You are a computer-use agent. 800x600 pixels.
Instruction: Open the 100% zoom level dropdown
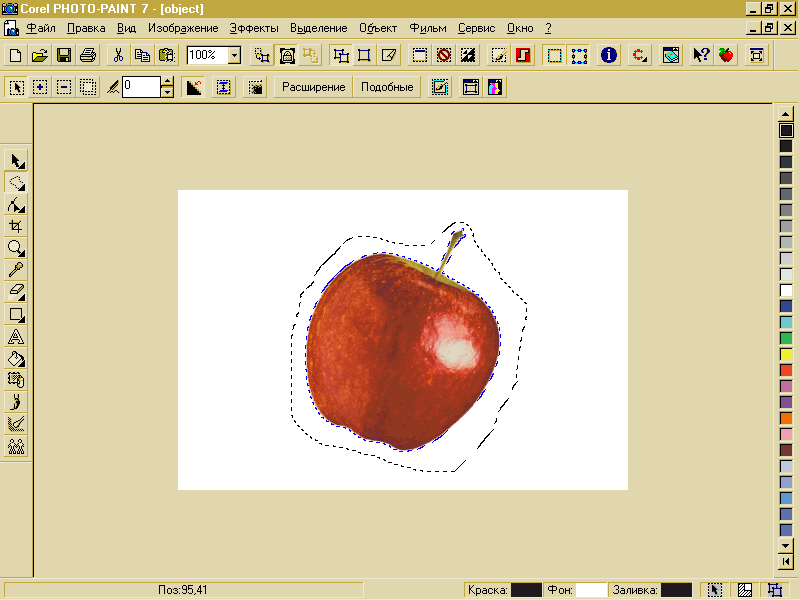(x=234, y=55)
